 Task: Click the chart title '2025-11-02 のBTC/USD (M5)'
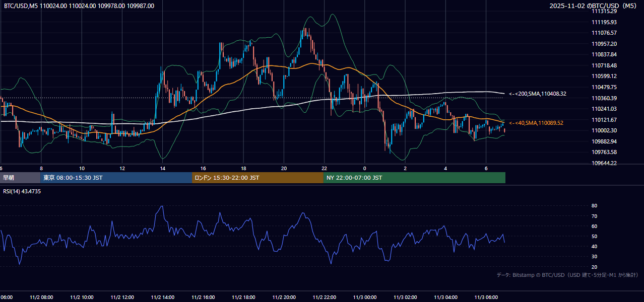click(x=594, y=6)
